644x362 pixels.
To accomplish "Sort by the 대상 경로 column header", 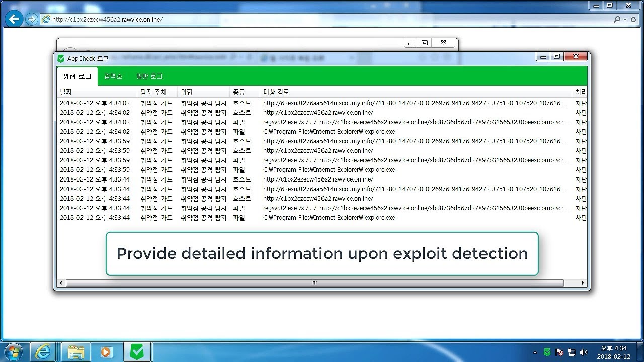I will 416,92.
